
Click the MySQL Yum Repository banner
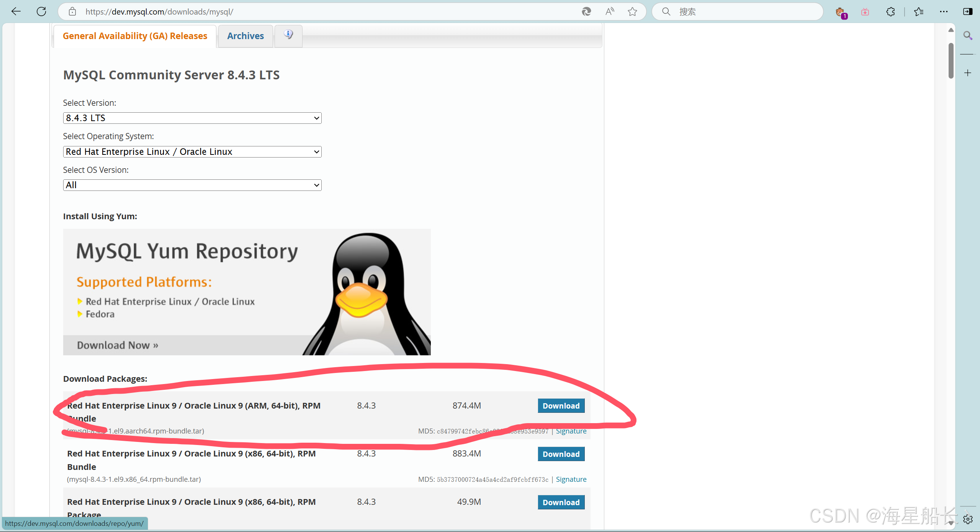pos(247,292)
